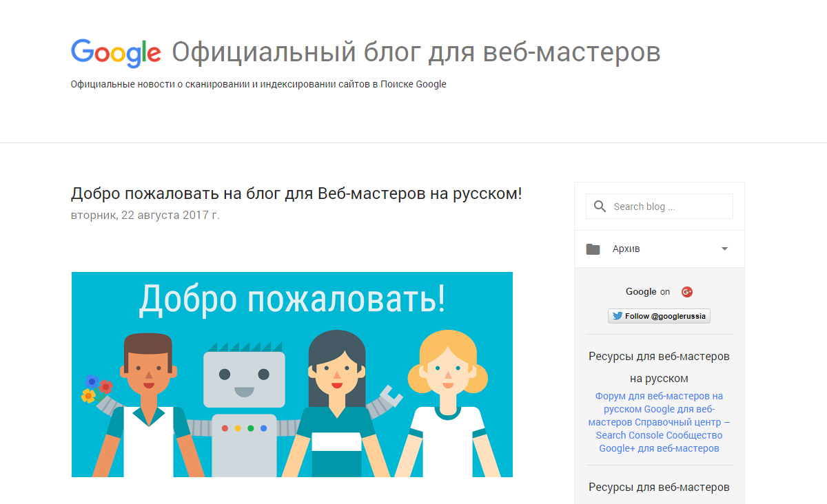Image resolution: width=827 pixels, height=504 pixels.
Task: Click the heading "Ресурсы для веб-мастеров на русском"
Action: click(x=660, y=368)
